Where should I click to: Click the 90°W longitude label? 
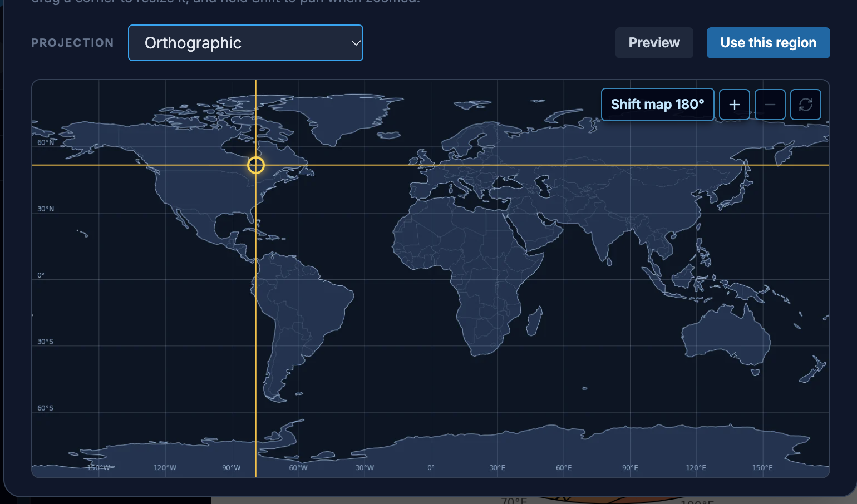pos(232,468)
